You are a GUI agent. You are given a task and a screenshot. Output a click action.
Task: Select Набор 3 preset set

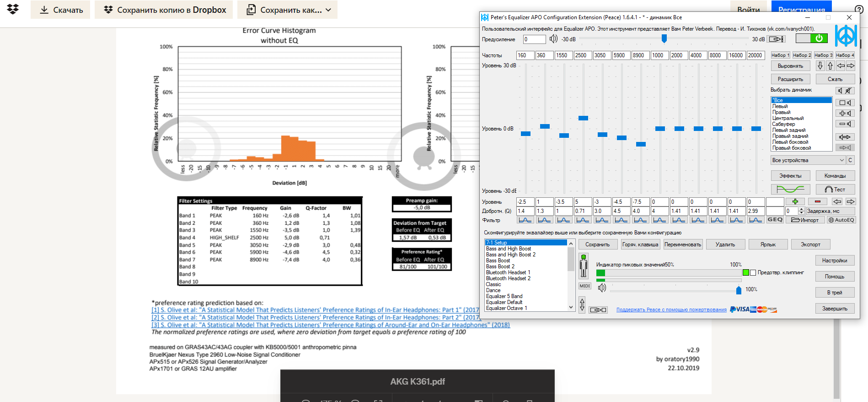tap(823, 55)
